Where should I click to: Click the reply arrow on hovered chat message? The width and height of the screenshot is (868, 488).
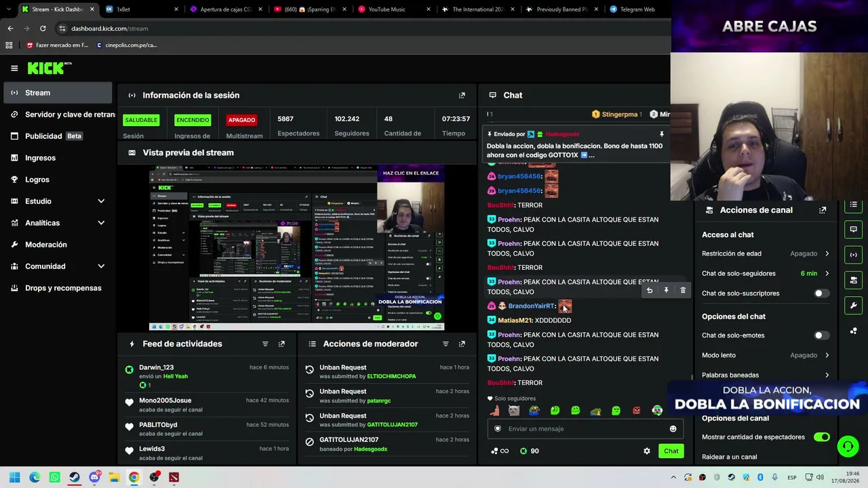point(650,291)
